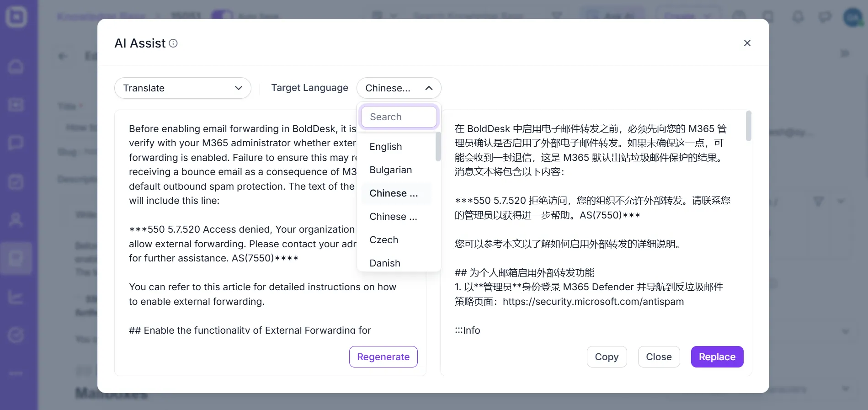Replace content with translation
Image resolution: width=868 pixels, height=410 pixels.
point(717,357)
